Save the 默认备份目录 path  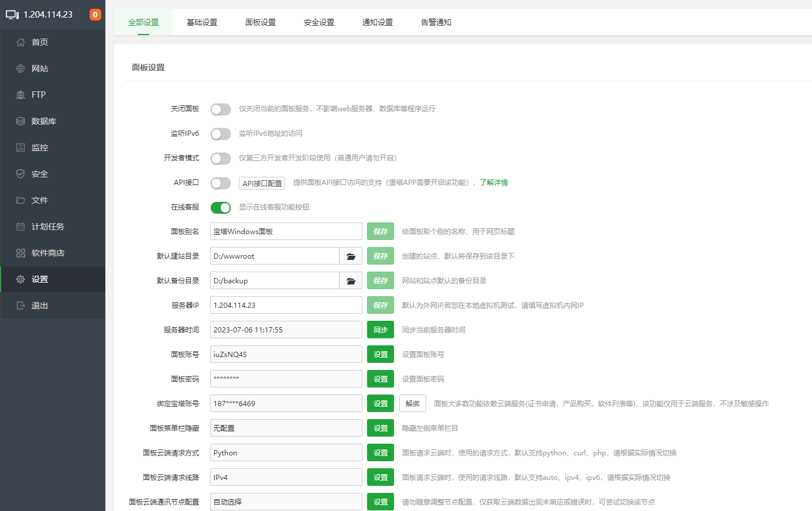pyautogui.click(x=381, y=281)
